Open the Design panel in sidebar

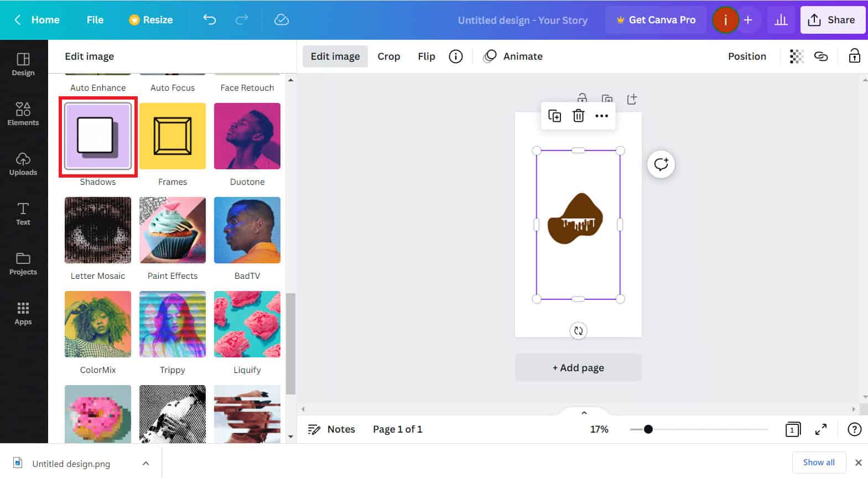23,65
